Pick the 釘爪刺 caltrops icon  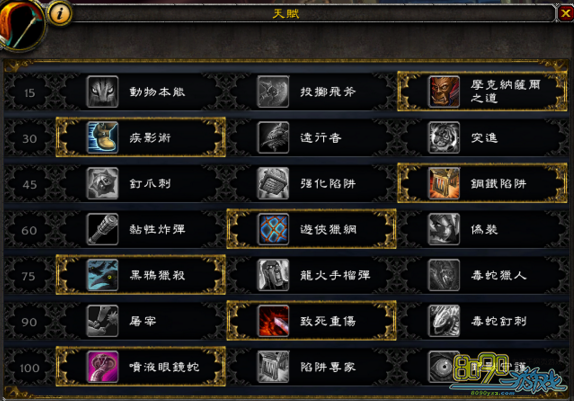pos(102,183)
